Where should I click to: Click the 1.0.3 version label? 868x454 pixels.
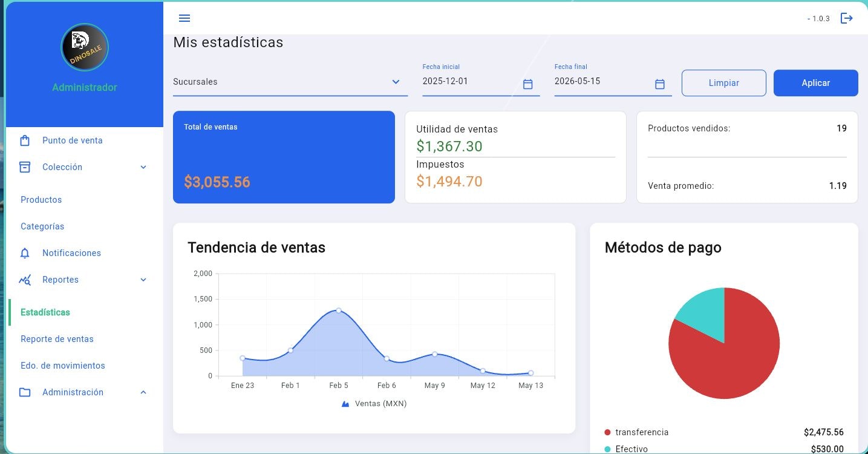point(820,19)
